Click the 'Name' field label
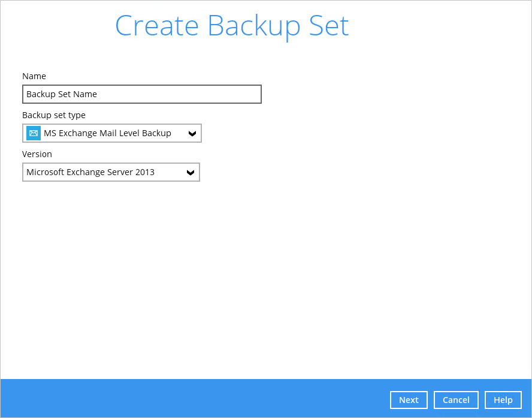 click(x=34, y=76)
